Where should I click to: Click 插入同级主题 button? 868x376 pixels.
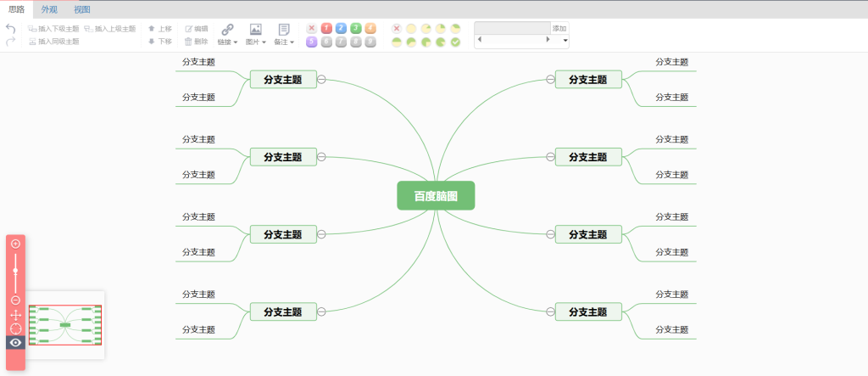[x=53, y=42]
